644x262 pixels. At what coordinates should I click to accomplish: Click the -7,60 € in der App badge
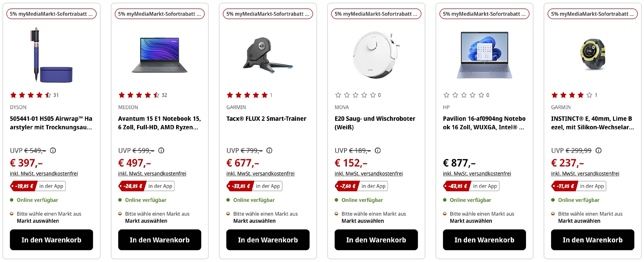pyautogui.click(x=361, y=186)
